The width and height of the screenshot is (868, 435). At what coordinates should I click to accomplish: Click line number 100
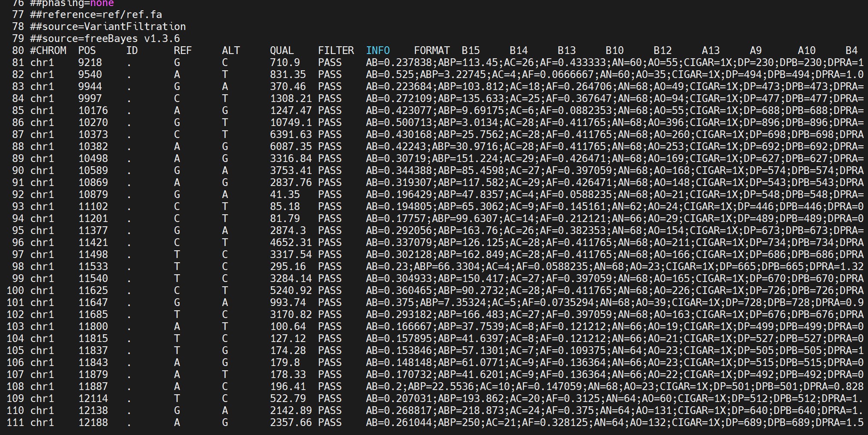pos(15,291)
